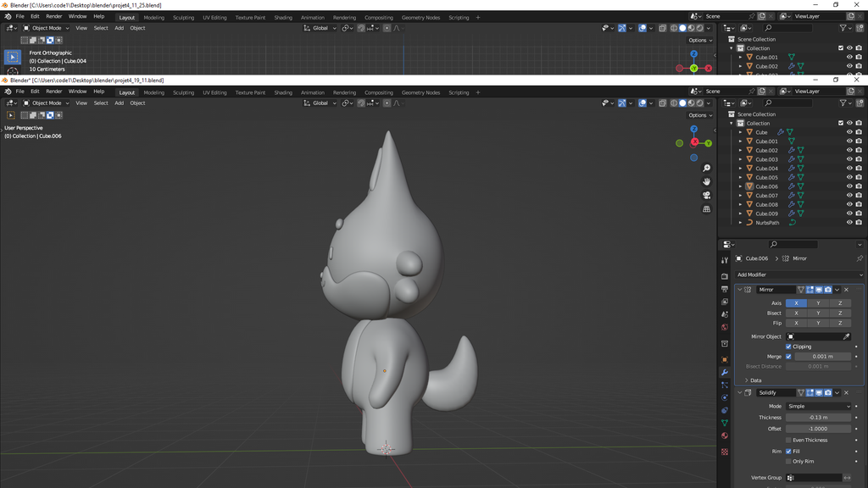Click the pan hand icon in viewport
This screenshot has height=488, width=868.
(x=707, y=182)
